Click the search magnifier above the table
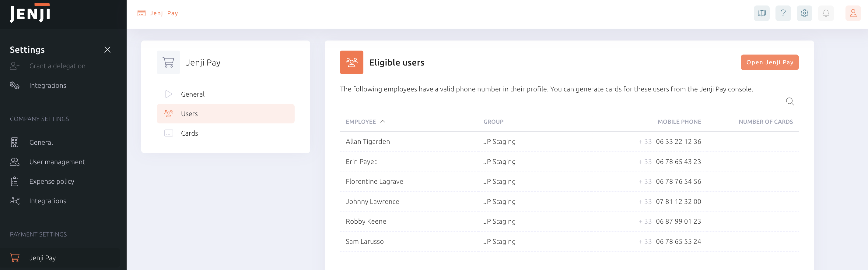Screen dimensions: 868x270 [789, 101]
